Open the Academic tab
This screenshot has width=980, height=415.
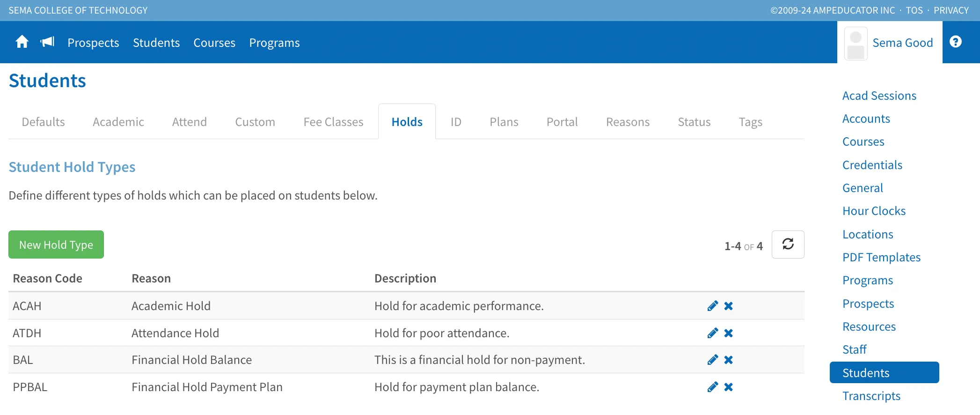(118, 122)
